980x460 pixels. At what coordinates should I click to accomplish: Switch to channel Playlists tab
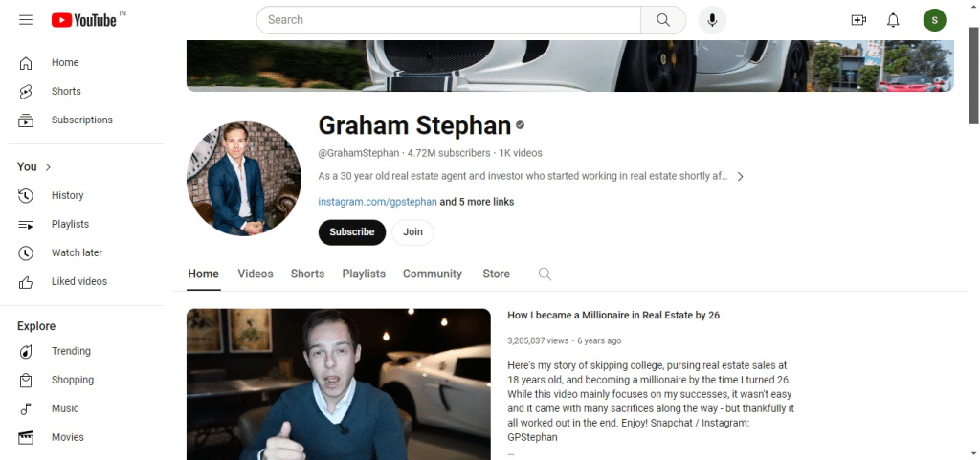tap(364, 274)
